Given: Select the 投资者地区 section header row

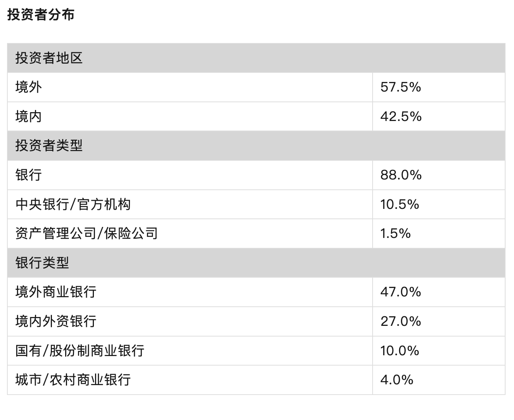Looking at the screenshot, I should 49,58.
